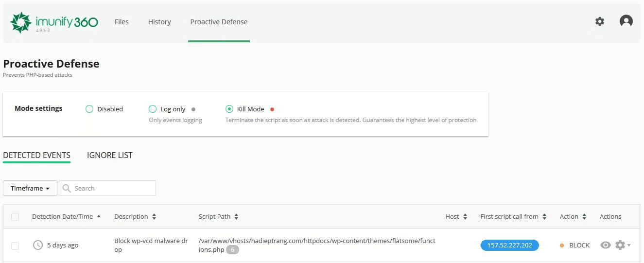
Task: Check the wp-vcd malware event row checkbox
Action: pyautogui.click(x=15, y=245)
